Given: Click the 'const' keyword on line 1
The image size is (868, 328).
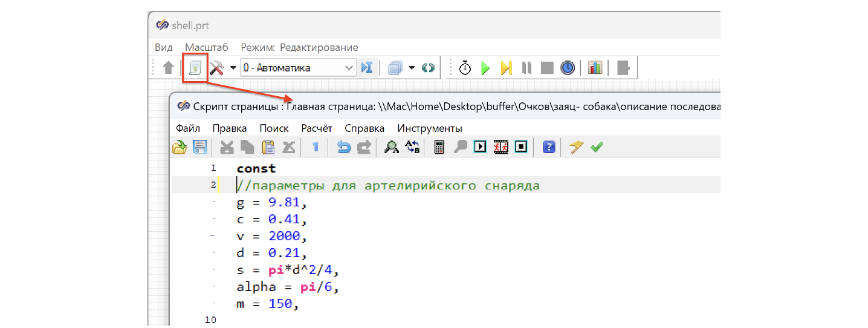Looking at the screenshot, I should [256, 168].
